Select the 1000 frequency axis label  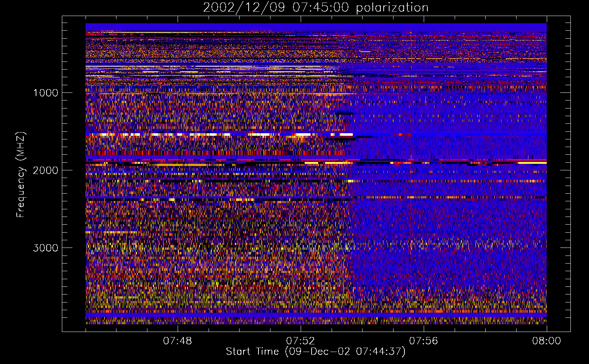pyautogui.click(x=46, y=93)
